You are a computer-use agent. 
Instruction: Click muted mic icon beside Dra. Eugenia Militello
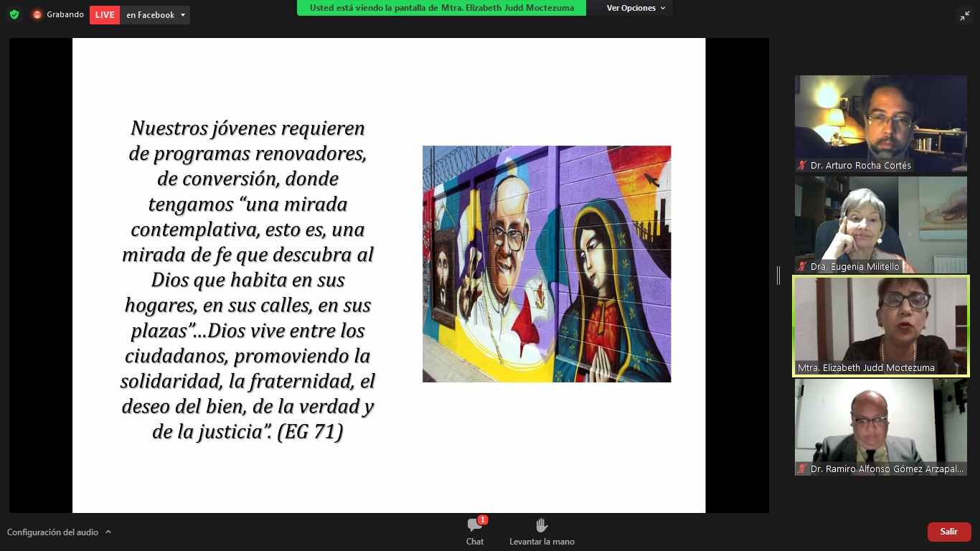coord(802,267)
